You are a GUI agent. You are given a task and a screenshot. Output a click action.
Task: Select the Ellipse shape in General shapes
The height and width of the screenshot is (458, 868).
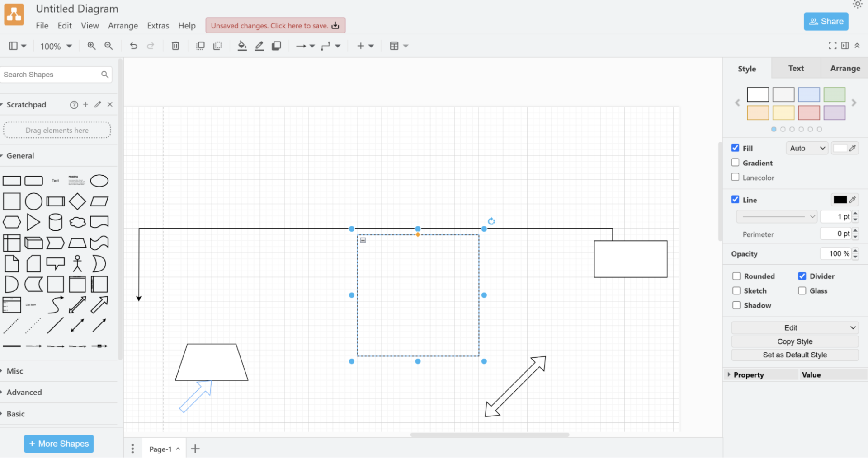coord(99,181)
